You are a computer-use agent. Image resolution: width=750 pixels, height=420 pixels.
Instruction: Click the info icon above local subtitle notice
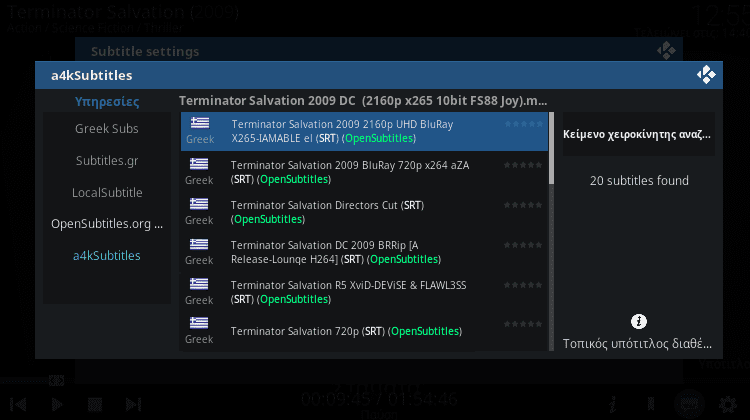(639, 321)
